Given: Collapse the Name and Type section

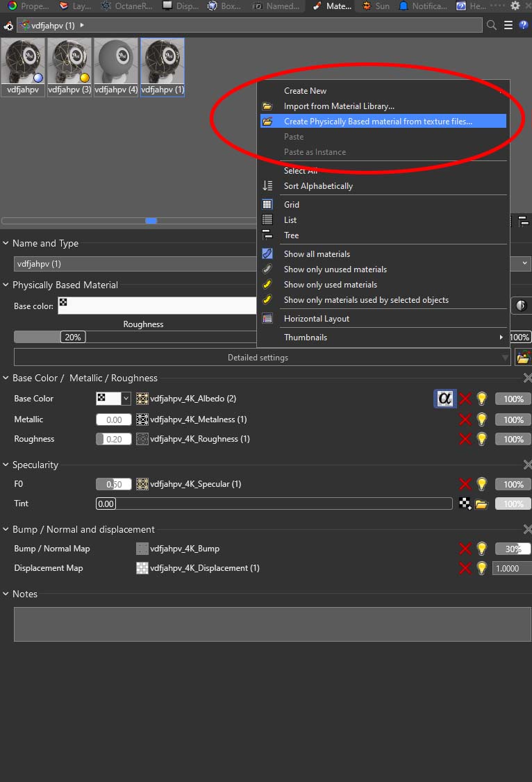Looking at the screenshot, I should [6, 243].
